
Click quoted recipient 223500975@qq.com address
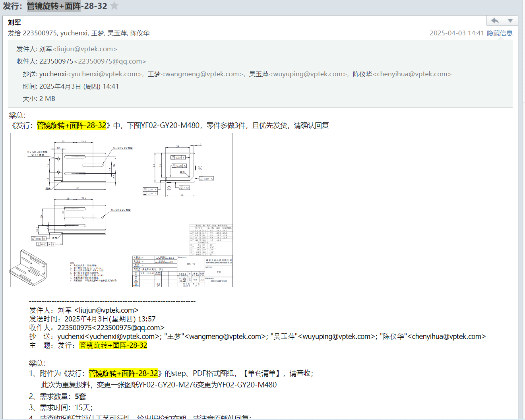click(128, 328)
